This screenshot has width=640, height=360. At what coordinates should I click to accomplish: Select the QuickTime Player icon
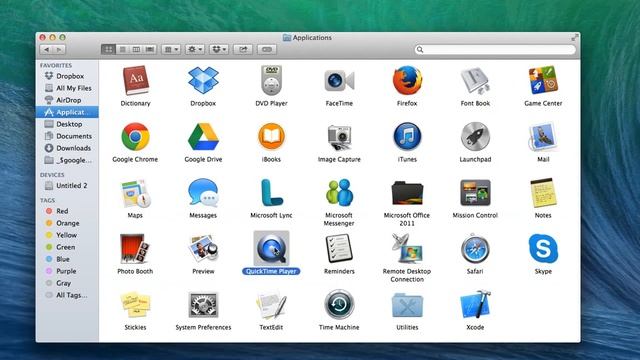coord(271,249)
